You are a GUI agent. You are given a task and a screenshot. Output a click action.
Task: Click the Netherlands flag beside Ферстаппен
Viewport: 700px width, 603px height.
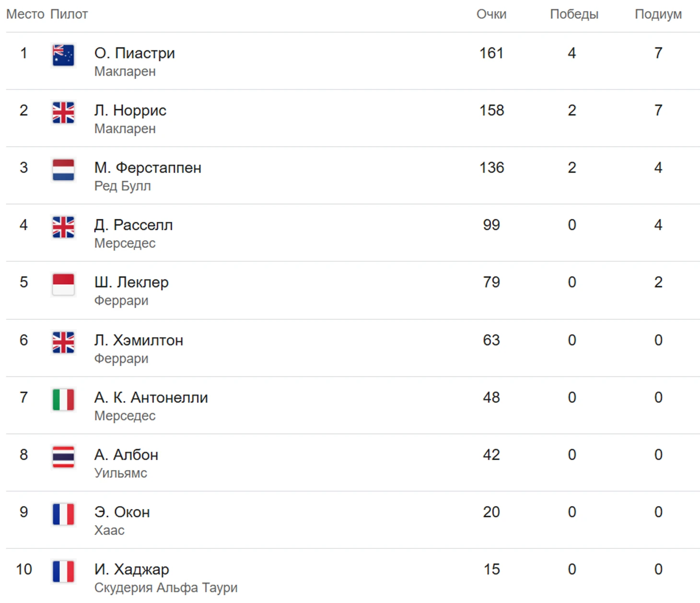(63, 170)
